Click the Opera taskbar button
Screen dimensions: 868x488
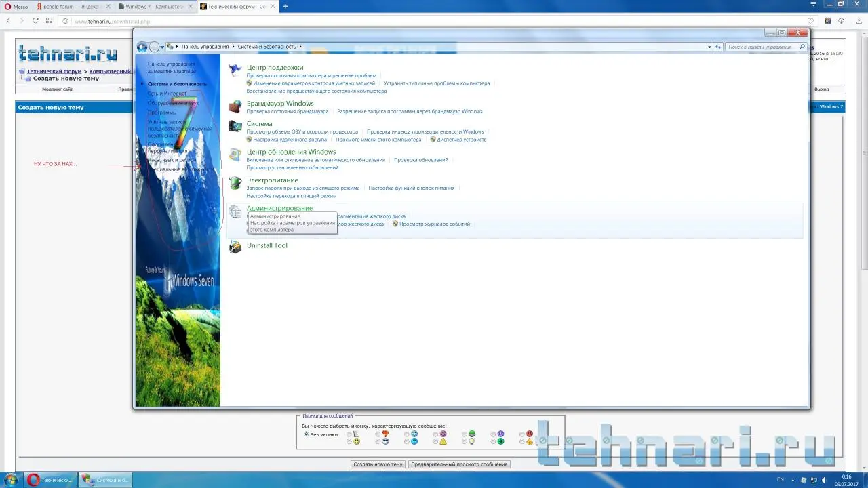coord(51,480)
